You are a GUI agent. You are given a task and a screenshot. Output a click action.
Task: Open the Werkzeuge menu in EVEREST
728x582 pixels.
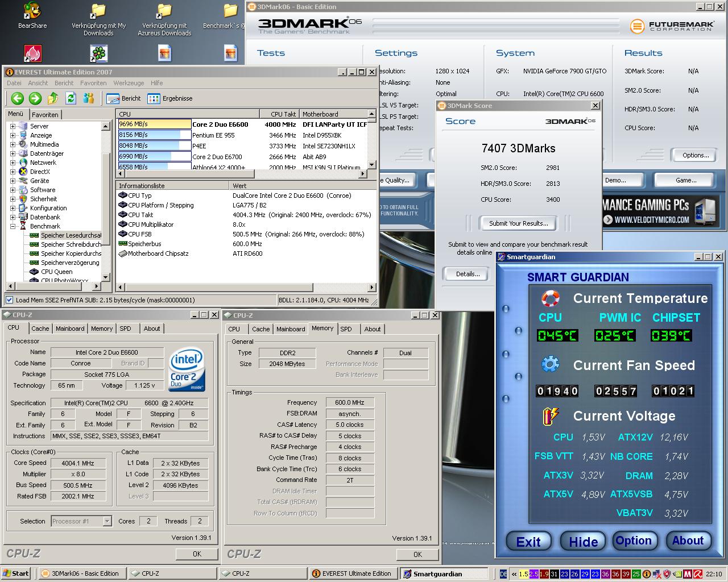coord(129,83)
